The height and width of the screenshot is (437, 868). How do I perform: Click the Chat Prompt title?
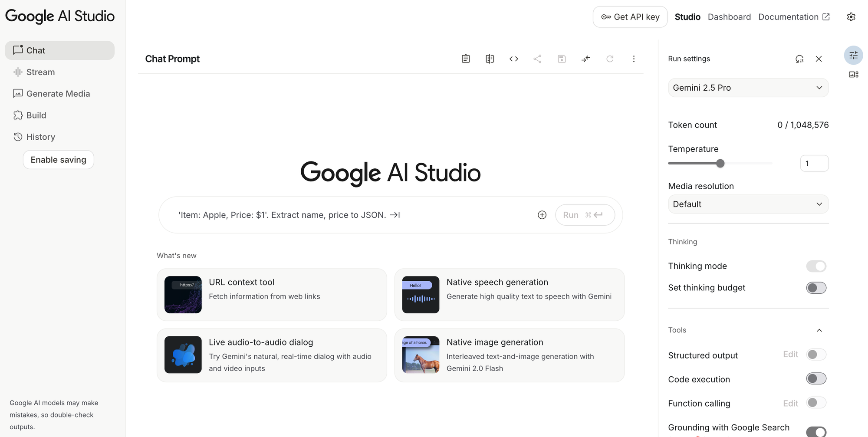click(172, 59)
